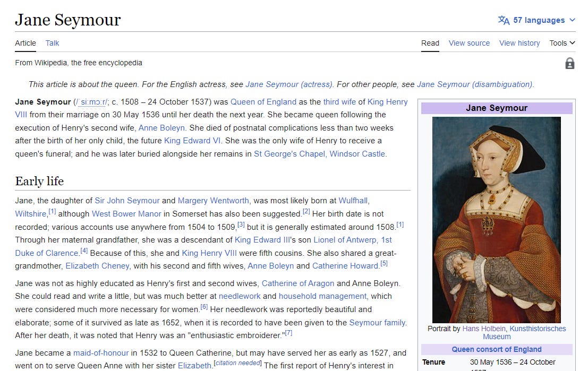The image size is (588, 371).
Task: Open the maid-of-honour link
Action: pyautogui.click(x=101, y=352)
